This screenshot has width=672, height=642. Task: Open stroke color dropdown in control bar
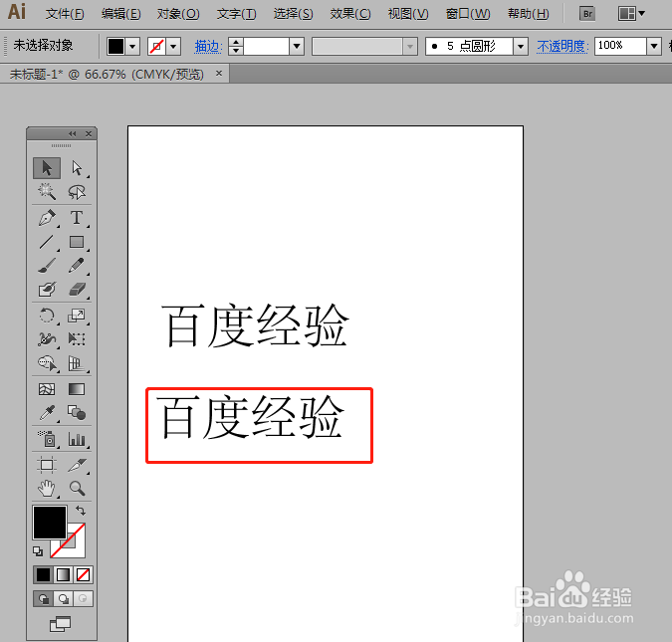173,47
